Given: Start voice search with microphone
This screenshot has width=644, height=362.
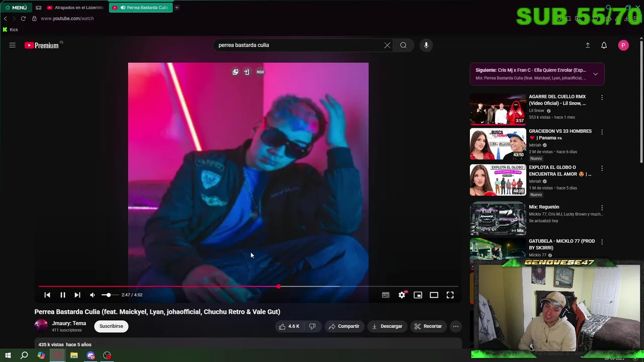Looking at the screenshot, I should [426, 45].
